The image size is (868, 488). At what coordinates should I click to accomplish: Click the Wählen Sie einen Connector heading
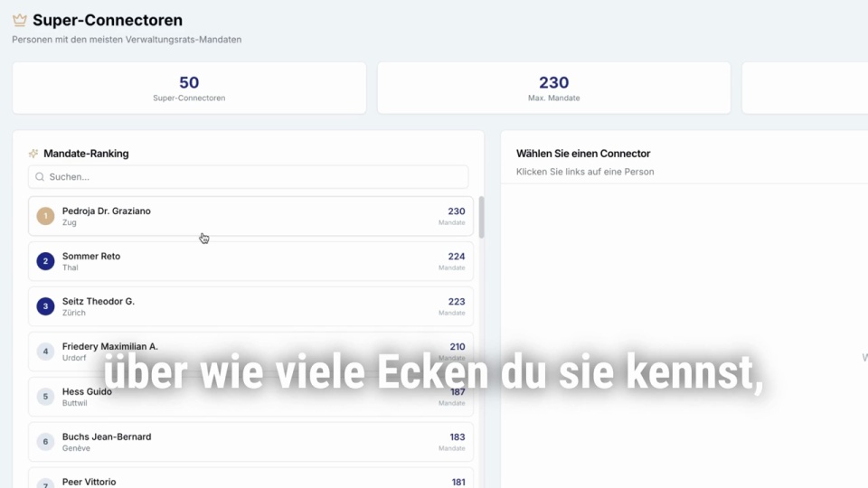[x=583, y=154]
